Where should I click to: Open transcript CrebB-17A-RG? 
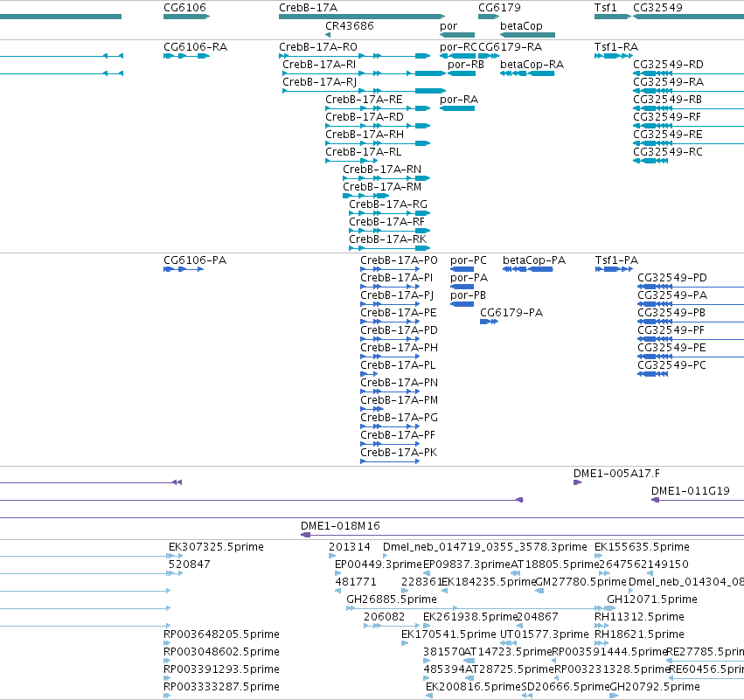click(x=388, y=204)
